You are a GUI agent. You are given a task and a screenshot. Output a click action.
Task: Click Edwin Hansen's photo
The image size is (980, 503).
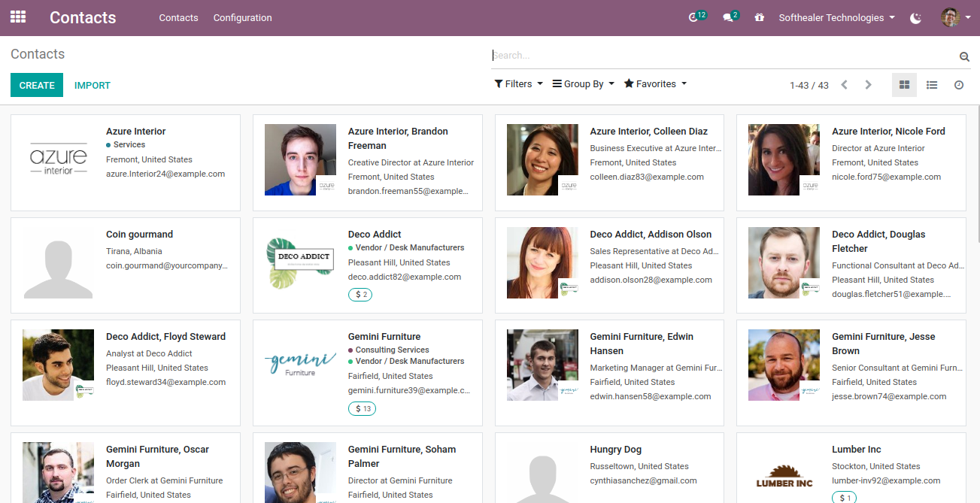(x=542, y=365)
